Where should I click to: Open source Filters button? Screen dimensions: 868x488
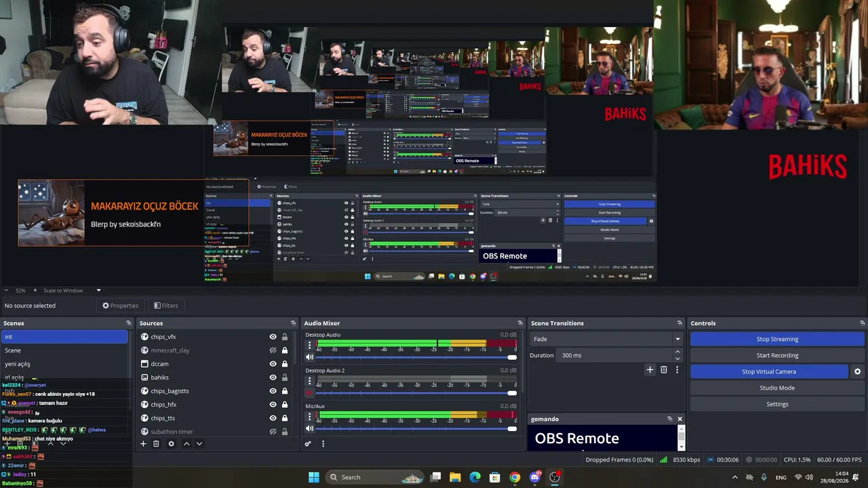coord(165,306)
